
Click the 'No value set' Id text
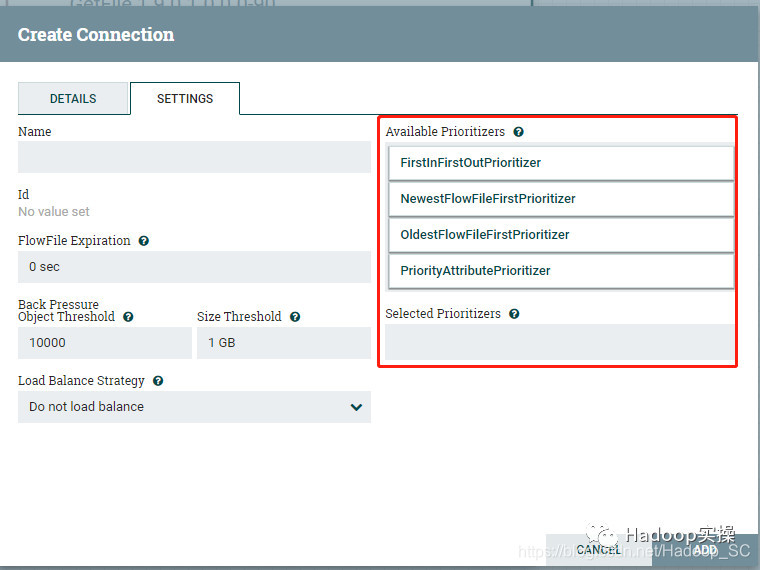pos(54,212)
